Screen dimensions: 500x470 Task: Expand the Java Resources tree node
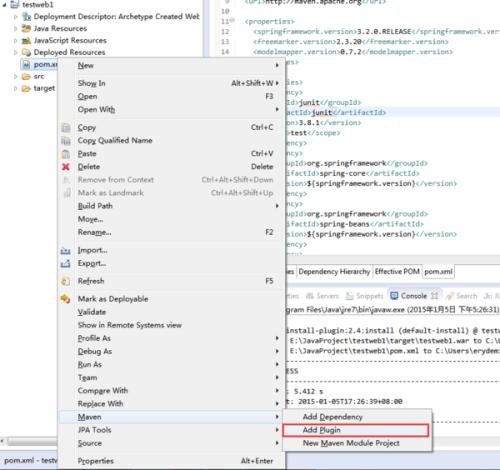coord(16,29)
